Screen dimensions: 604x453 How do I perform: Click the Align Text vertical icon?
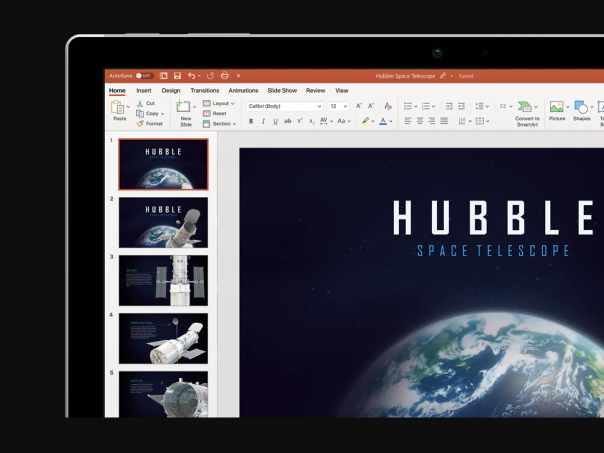pyautogui.click(x=480, y=121)
